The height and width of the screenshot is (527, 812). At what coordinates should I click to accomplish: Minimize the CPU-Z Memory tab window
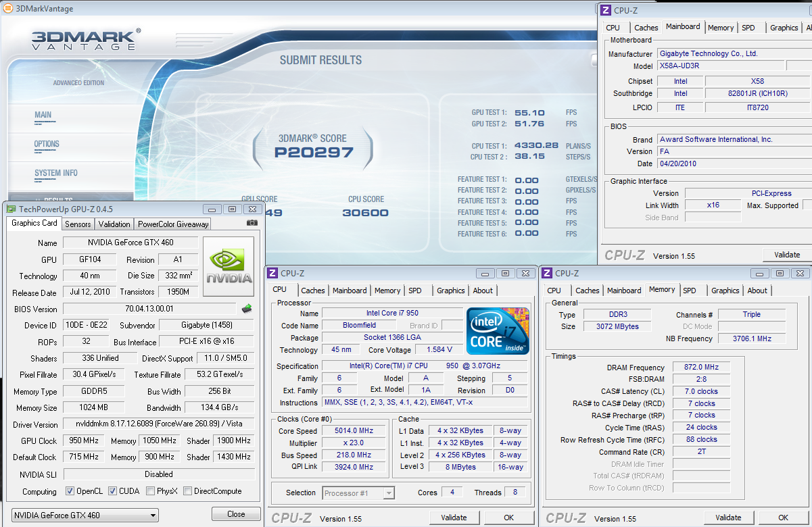click(761, 273)
